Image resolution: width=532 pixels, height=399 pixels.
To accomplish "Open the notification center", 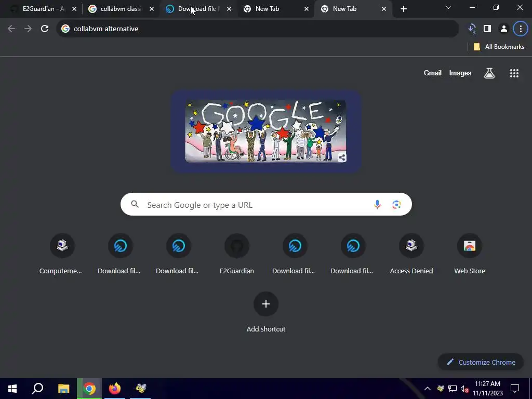I will tap(515, 389).
